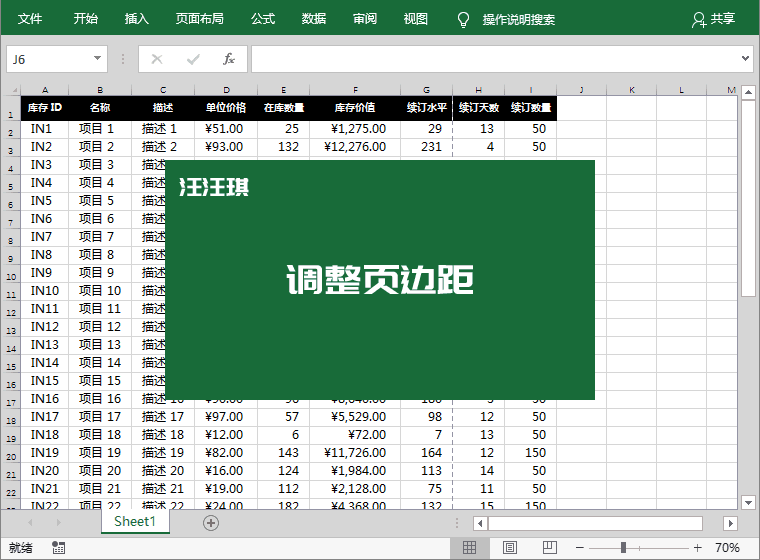The width and height of the screenshot is (760, 560).
Task: Select the Sheet1 tab
Action: click(x=135, y=522)
